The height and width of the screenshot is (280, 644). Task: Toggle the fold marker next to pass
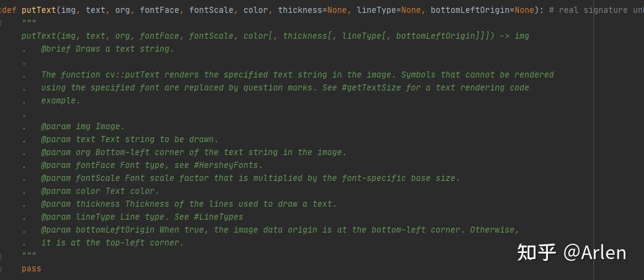[x=1, y=269]
